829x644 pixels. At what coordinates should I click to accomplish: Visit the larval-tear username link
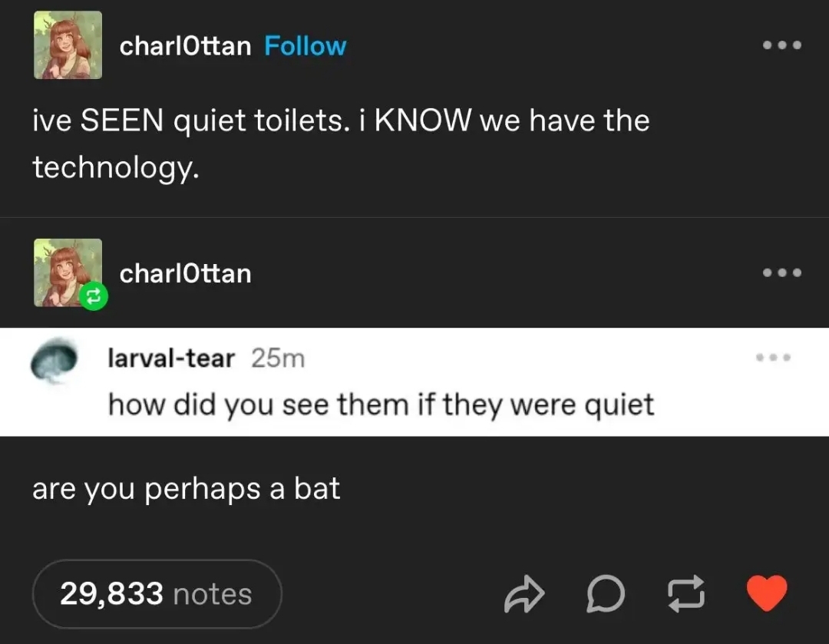(x=171, y=358)
